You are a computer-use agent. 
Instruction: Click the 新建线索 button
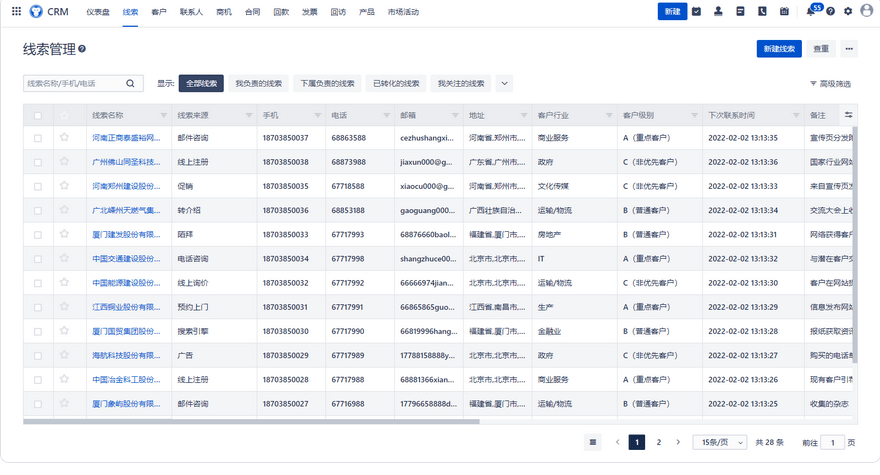[x=778, y=49]
